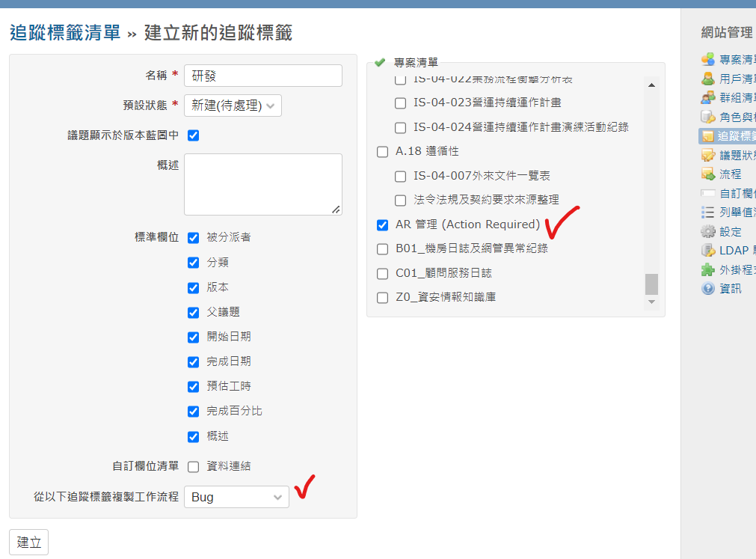The image size is (756, 559).
Task: Check the C01_顧問服務日誌 project
Action: pyautogui.click(x=382, y=273)
